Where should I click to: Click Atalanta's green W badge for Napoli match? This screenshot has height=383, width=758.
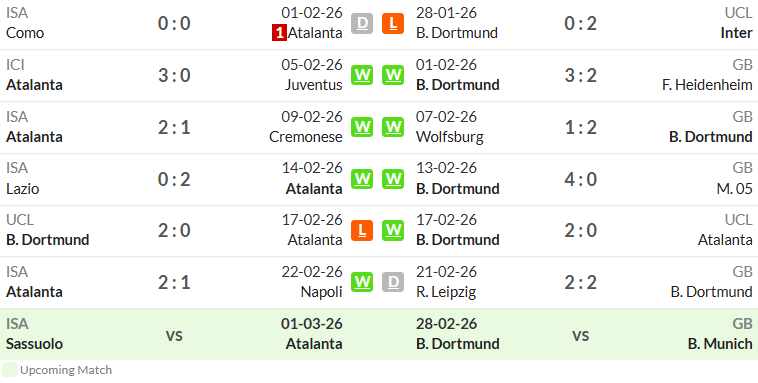click(362, 282)
